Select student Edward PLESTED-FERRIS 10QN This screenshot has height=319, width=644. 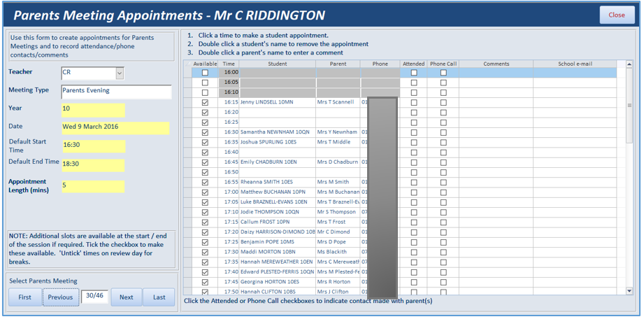(x=278, y=271)
